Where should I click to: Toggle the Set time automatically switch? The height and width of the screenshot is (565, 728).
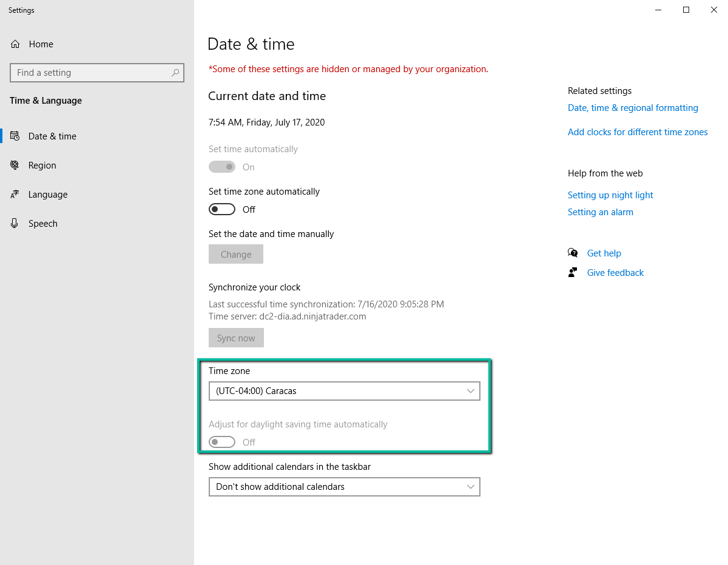(222, 167)
